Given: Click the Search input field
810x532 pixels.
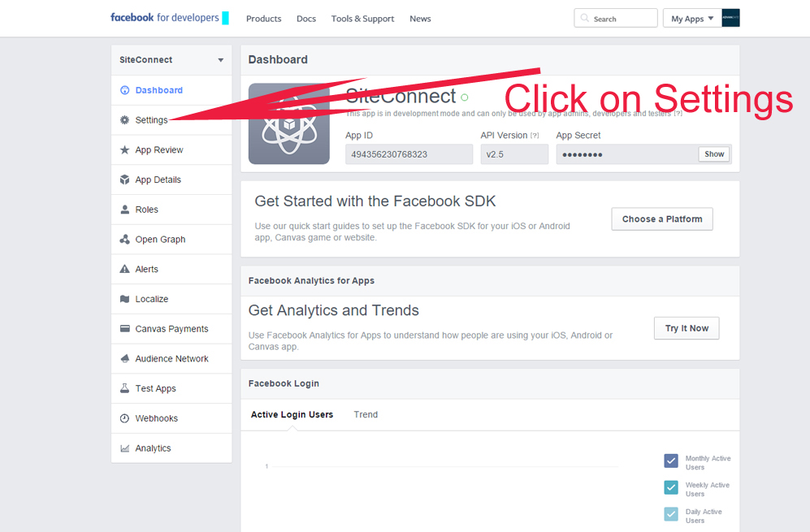Looking at the screenshot, I should (616, 18).
